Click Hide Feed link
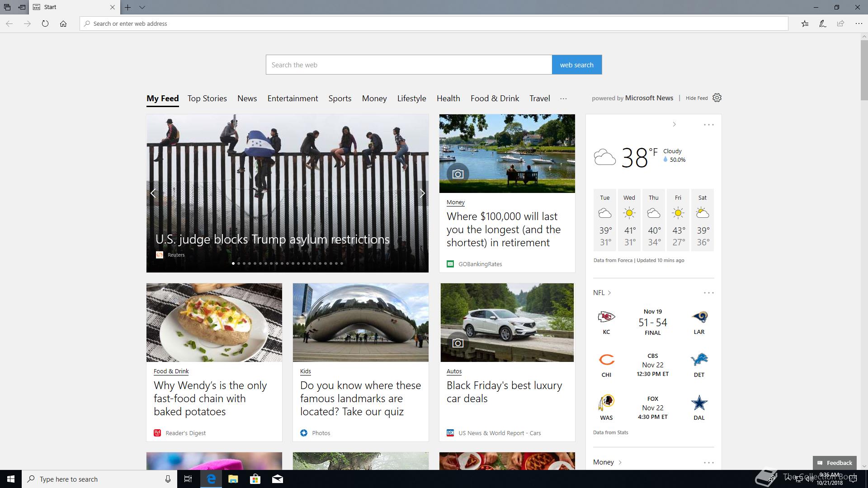 pos(697,98)
